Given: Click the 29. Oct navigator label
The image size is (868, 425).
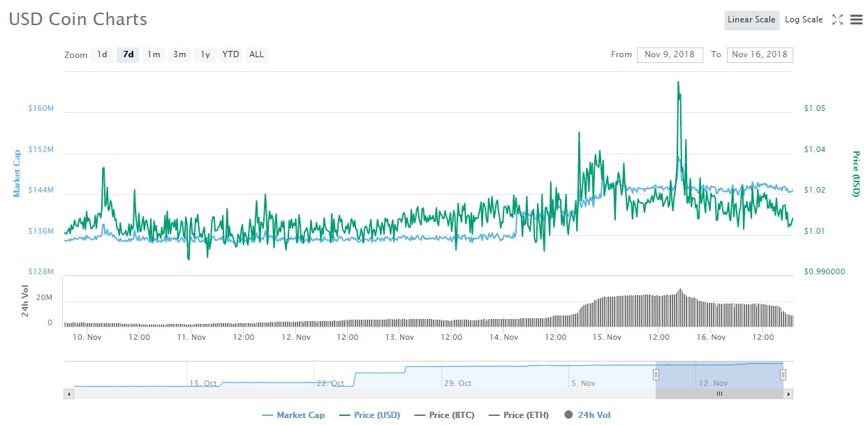Looking at the screenshot, I should pyautogui.click(x=457, y=383).
